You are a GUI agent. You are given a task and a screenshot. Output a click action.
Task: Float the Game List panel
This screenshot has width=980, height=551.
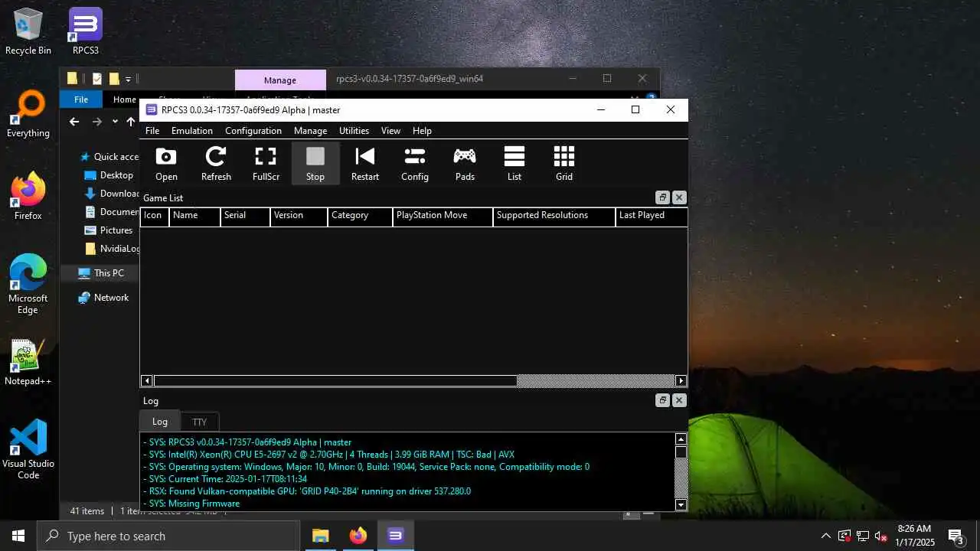(663, 197)
